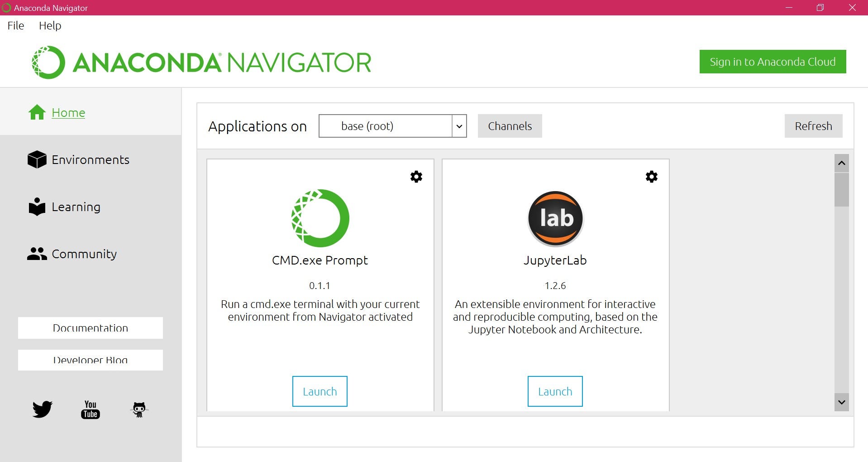Launch JupyterLab
The height and width of the screenshot is (462, 868).
point(555,391)
